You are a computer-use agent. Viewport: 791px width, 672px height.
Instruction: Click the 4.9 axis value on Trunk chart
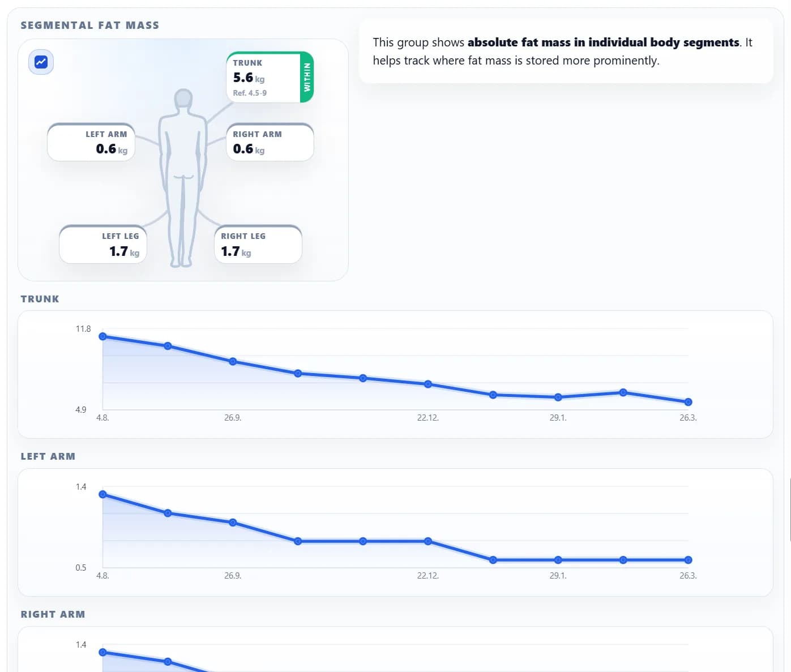[81, 410]
